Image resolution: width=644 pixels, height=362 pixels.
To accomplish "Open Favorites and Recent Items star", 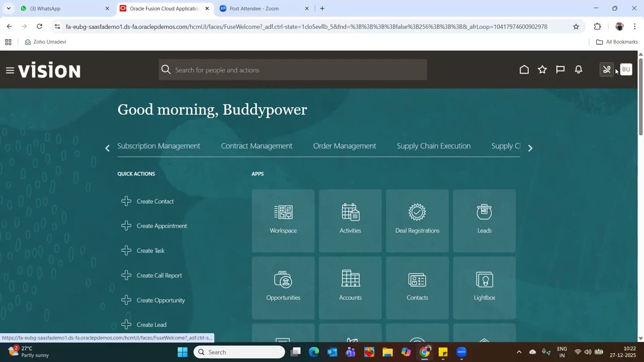I will point(542,70).
